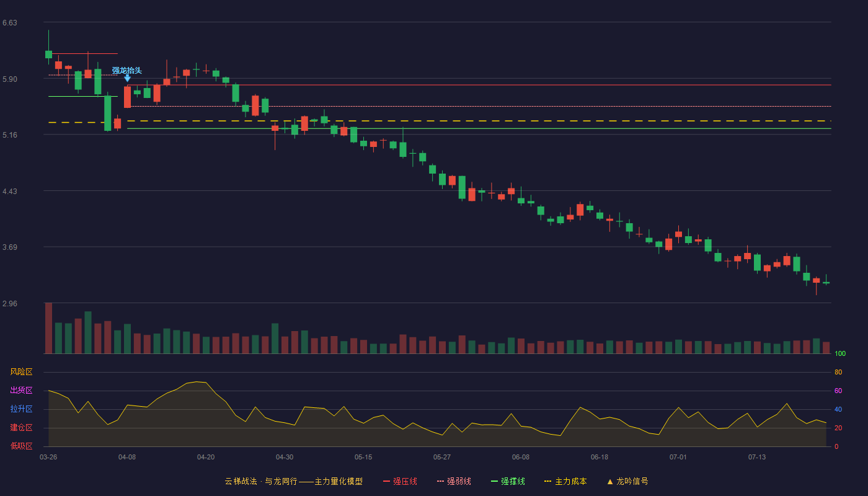Select the 低吸区 zone label
The height and width of the screenshot is (496, 868).
click(x=21, y=446)
